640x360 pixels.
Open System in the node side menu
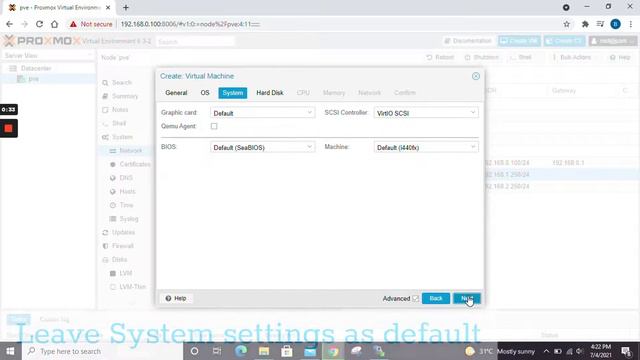tap(122, 137)
